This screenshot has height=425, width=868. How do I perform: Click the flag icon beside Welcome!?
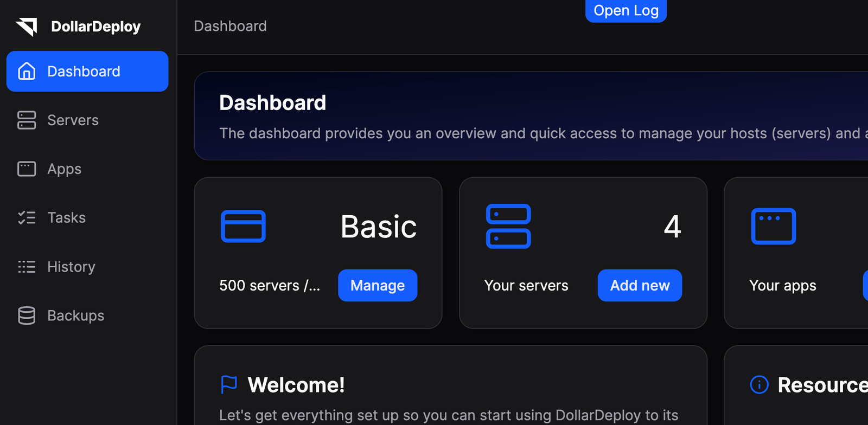pos(229,385)
